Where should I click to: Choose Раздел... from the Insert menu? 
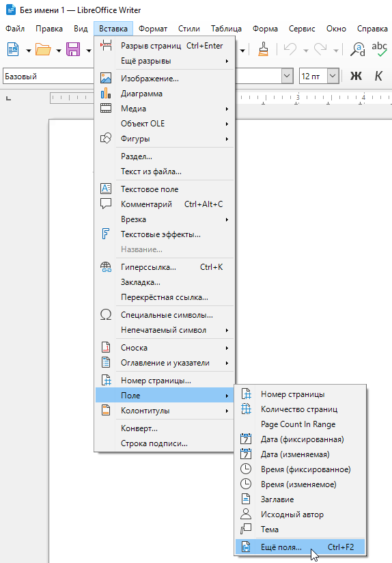[165, 156]
